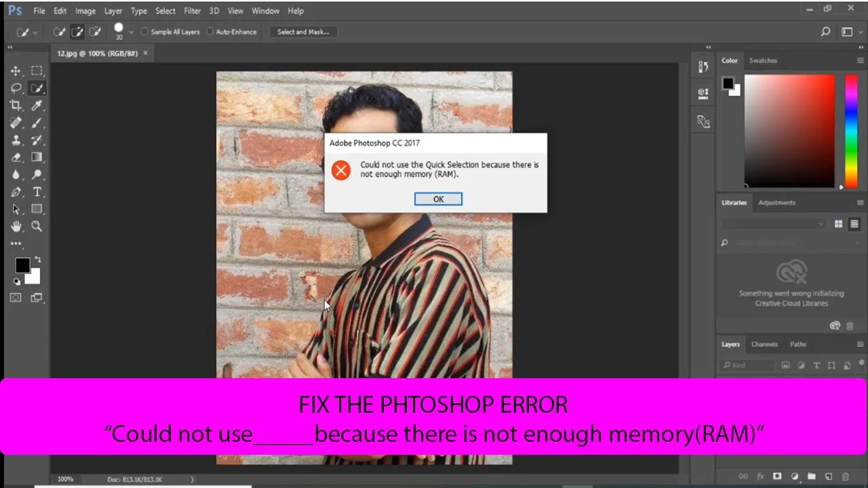Select the Rectangular Marquee tool
The image size is (868, 488).
pyautogui.click(x=37, y=70)
